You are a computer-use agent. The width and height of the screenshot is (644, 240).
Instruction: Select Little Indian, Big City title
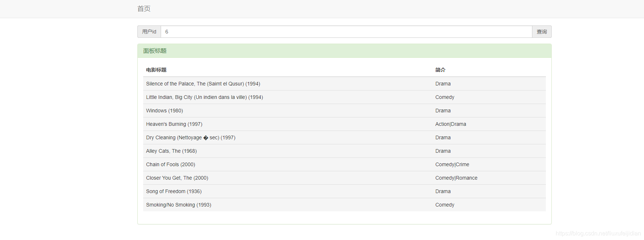pos(205,97)
